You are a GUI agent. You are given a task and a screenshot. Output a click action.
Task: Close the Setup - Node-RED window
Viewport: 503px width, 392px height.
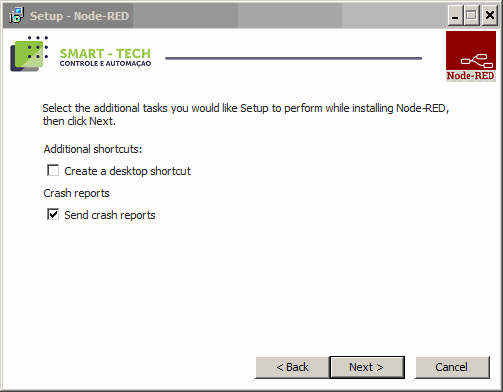click(x=490, y=15)
